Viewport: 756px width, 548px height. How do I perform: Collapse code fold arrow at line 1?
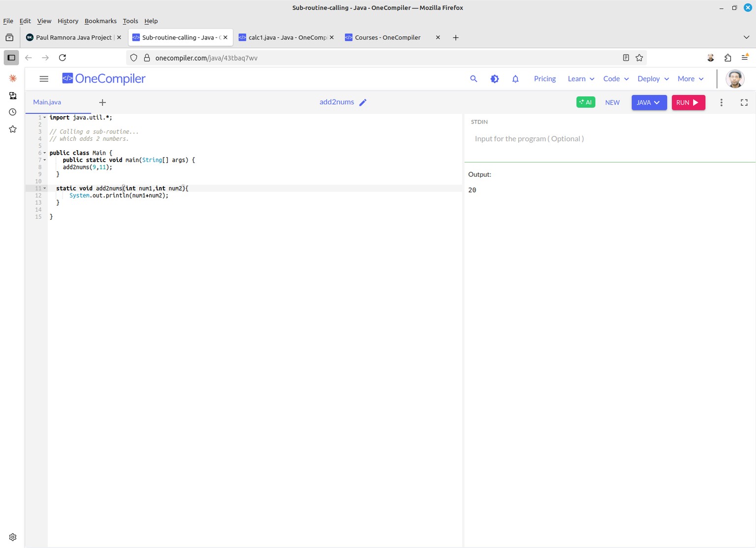[45, 118]
